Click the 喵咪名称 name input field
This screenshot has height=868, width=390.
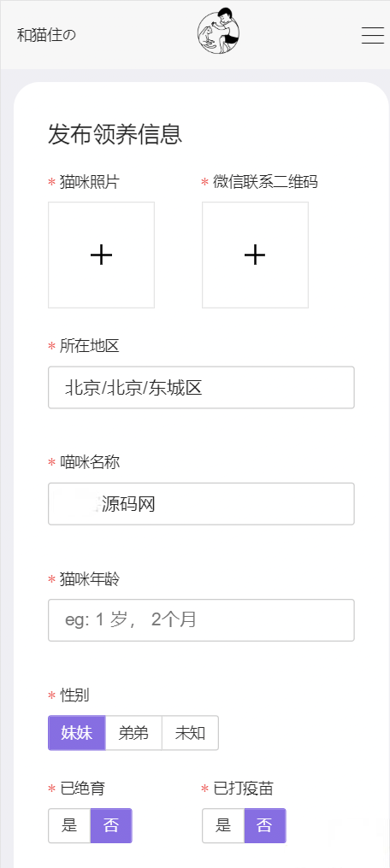201,504
